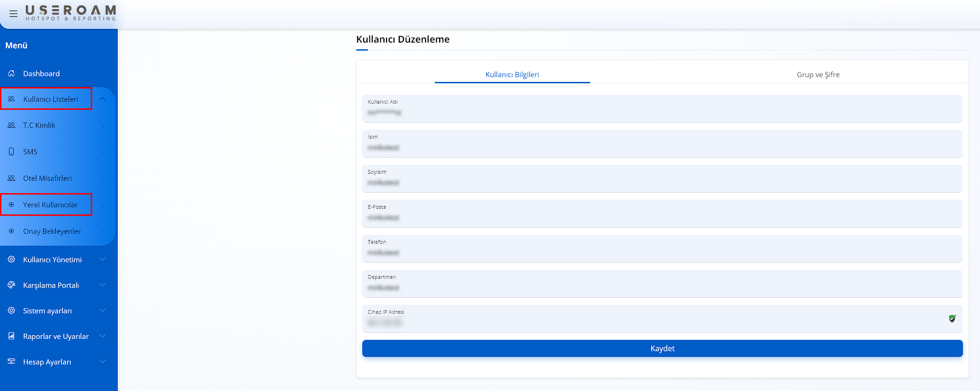
Task: Collapse the Kullanıcı Listeleri section chevron
Action: (103, 99)
